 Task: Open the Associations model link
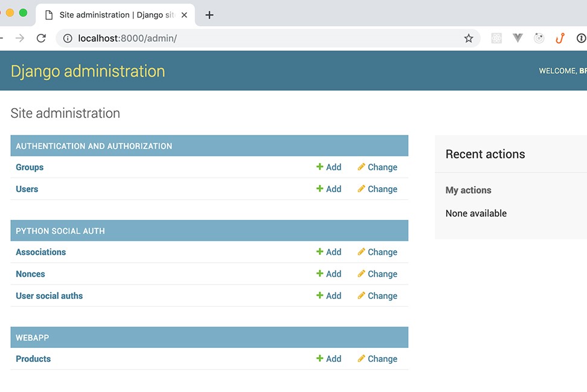[x=41, y=252]
